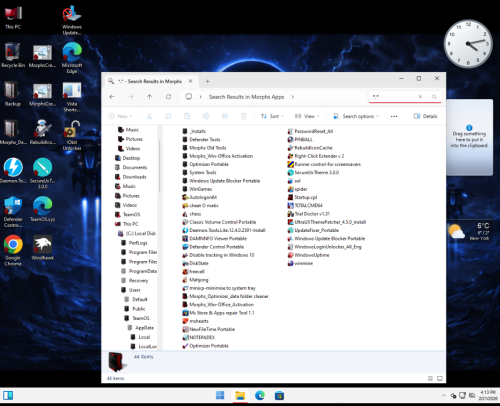Click the Rename toolbar icon in Explorer
Viewport: 500px width, 406px height.
pos(206,116)
